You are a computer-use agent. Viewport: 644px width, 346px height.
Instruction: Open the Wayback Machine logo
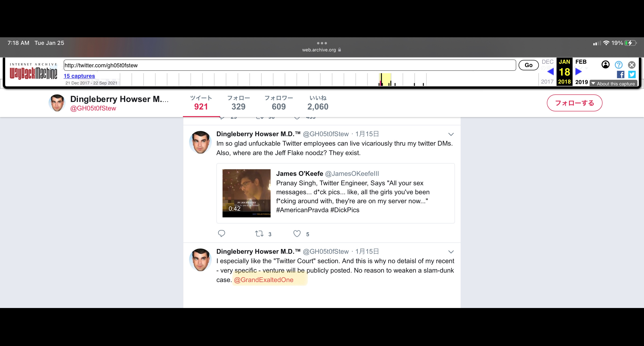[33, 71]
